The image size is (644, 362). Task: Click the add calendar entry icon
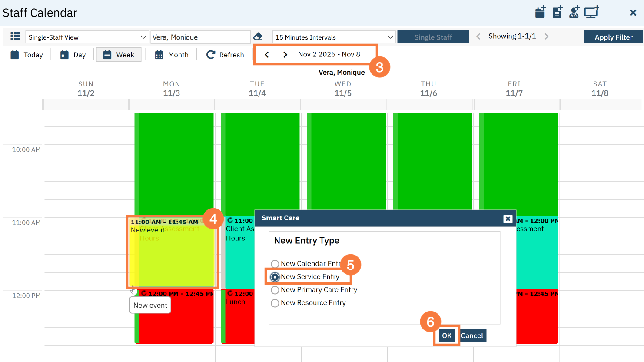click(540, 12)
